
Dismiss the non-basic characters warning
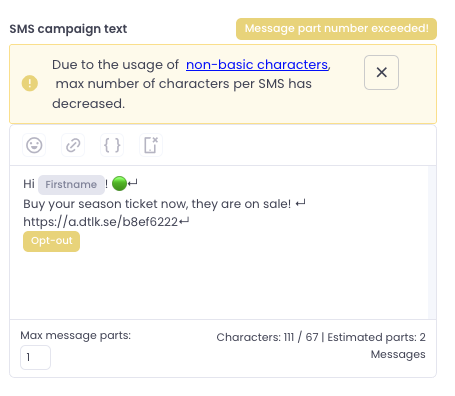(x=381, y=72)
